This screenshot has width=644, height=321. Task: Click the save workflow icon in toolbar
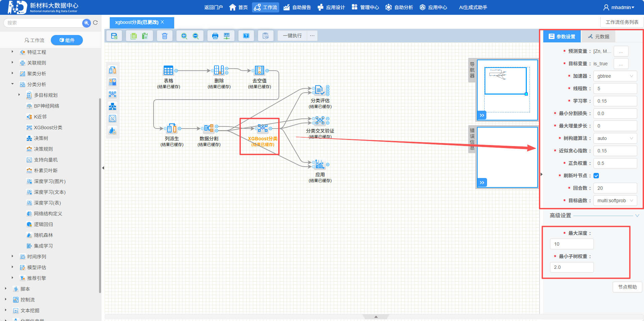(114, 36)
